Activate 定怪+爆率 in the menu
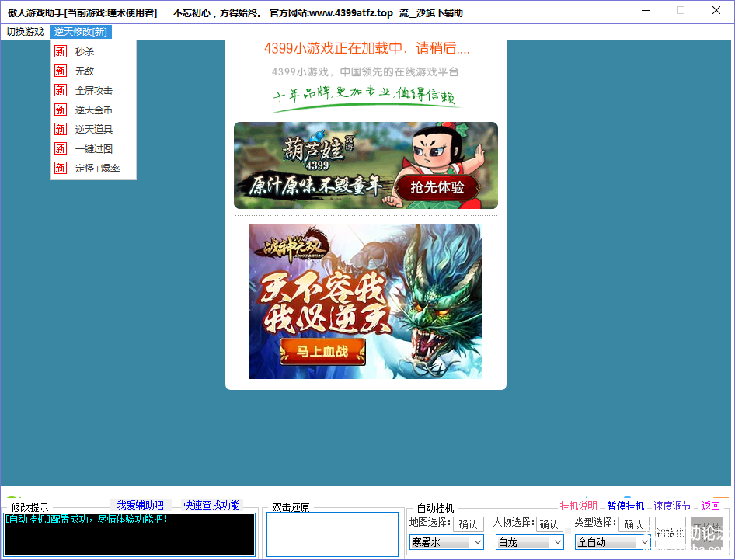 pyautogui.click(x=93, y=169)
